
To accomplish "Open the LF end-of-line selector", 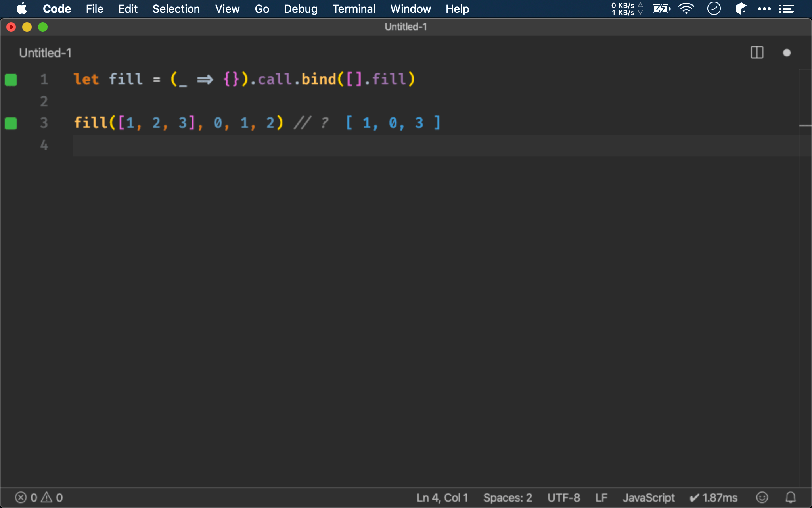I will (601, 497).
